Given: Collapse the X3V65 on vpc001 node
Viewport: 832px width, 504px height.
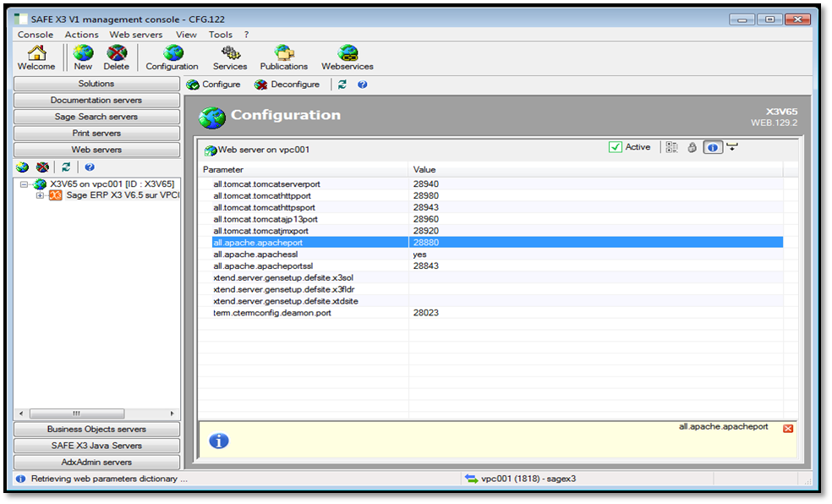Looking at the screenshot, I should 25,184.
